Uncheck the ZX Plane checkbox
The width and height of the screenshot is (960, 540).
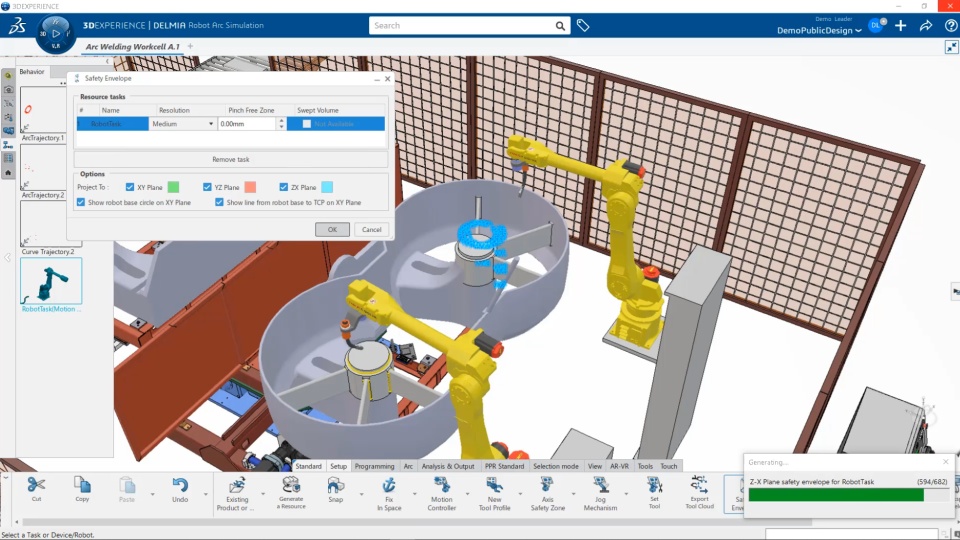tap(283, 187)
